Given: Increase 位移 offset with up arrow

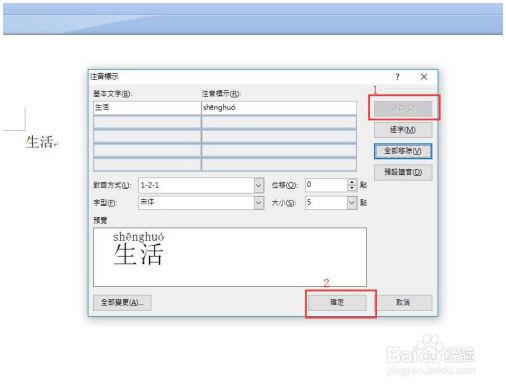Looking at the screenshot, I should click(x=352, y=182).
